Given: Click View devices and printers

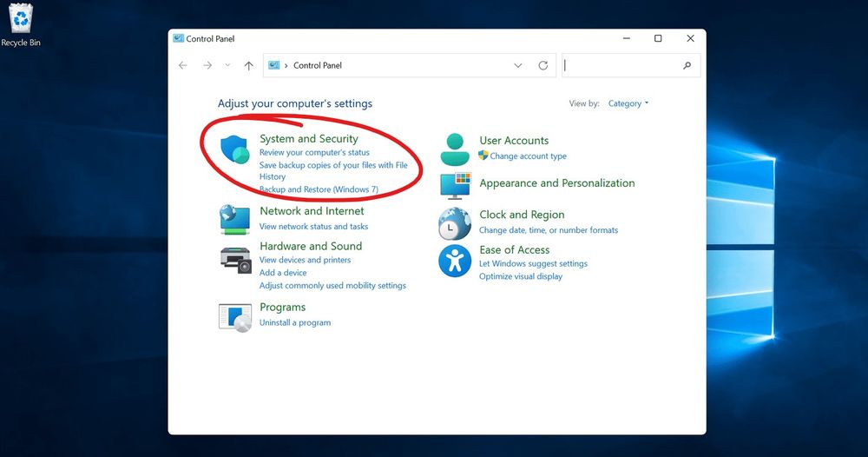Looking at the screenshot, I should (305, 260).
